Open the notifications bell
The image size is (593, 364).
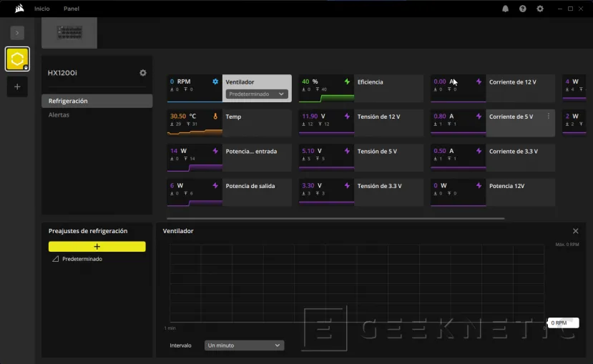(x=505, y=9)
